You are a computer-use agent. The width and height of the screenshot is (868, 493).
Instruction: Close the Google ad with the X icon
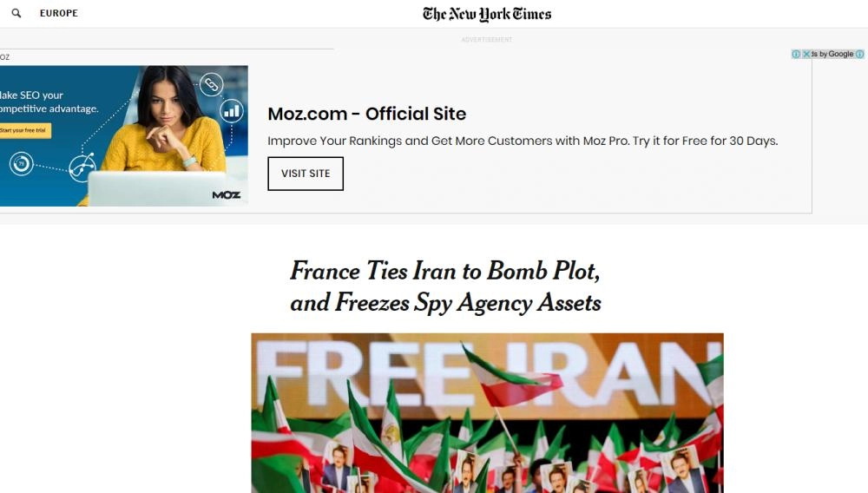[x=806, y=54]
